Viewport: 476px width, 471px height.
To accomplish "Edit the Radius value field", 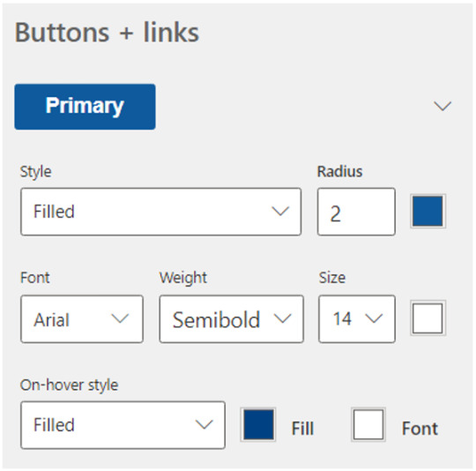I will point(356,212).
